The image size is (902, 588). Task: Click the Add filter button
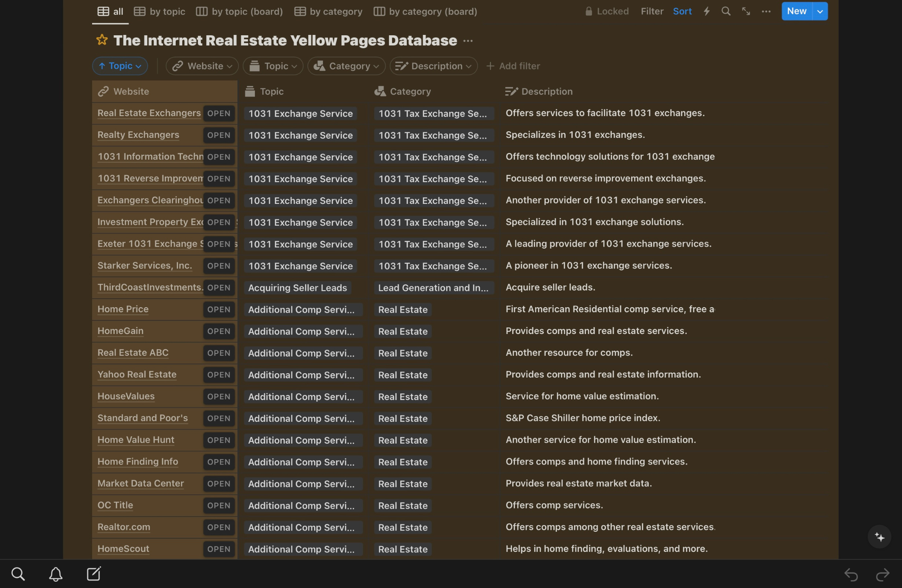pyautogui.click(x=513, y=66)
